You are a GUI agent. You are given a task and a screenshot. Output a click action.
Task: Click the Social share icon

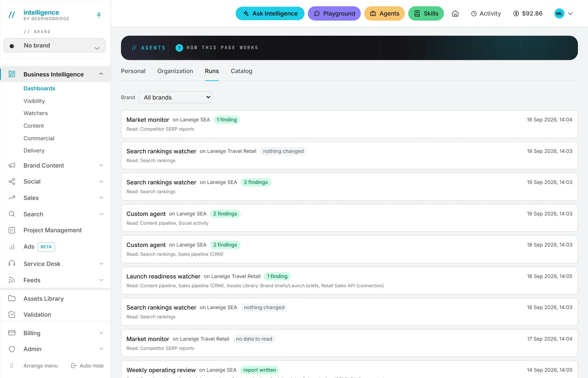point(12,181)
